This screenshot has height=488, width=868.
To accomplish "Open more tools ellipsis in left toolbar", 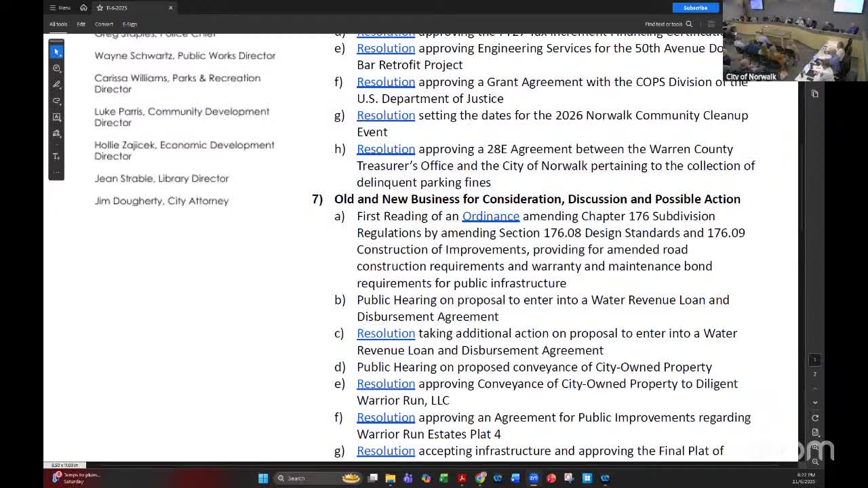I will (56, 171).
